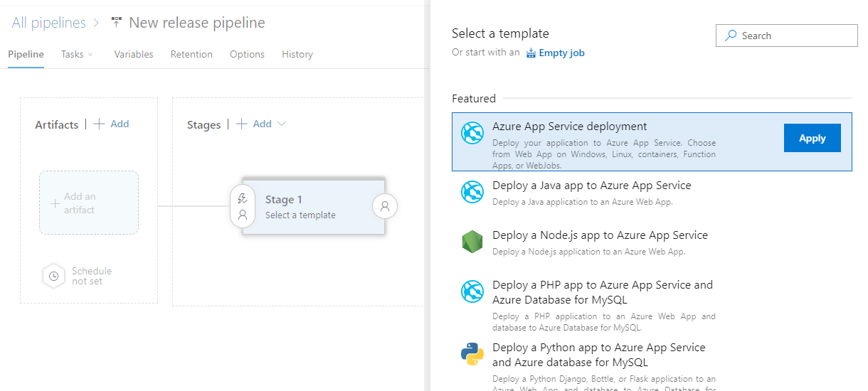Select Deploy a Java app to Azure App Service
Screen dimensions: 868x391
tap(592, 185)
